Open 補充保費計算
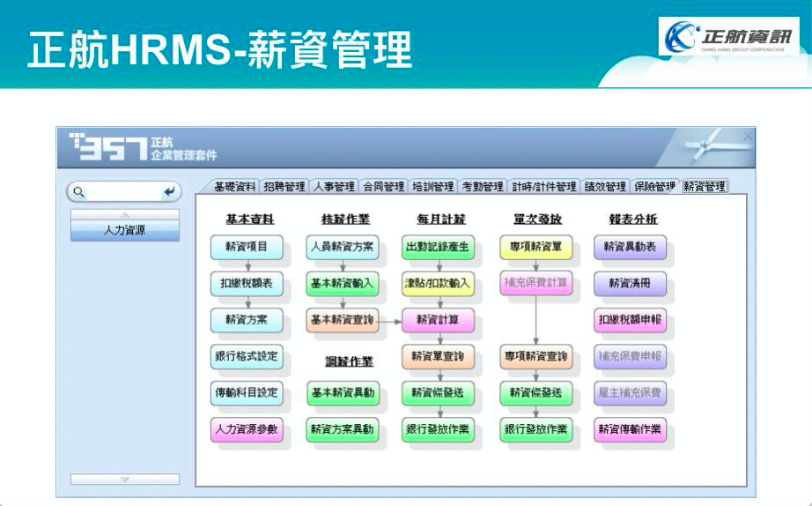Image resolution: width=812 pixels, height=506 pixels. point(536,283)
